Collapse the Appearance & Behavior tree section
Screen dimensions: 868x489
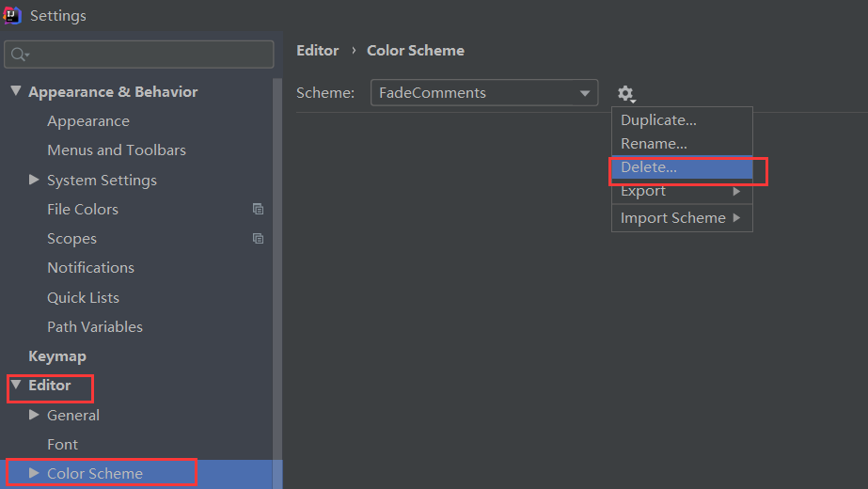[16, 90]
